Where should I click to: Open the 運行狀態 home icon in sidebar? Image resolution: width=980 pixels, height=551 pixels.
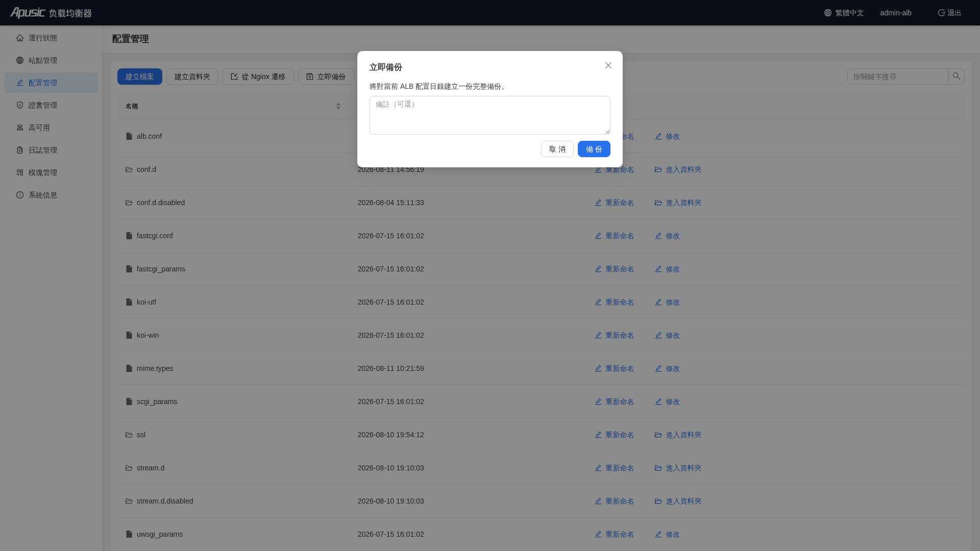click(20, 38)
